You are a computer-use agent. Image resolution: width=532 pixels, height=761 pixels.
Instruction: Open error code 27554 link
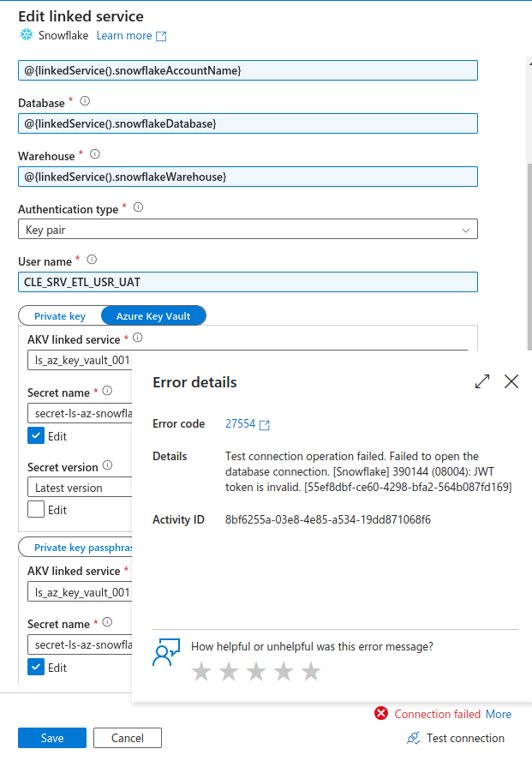pyautogui.click(x=240, y=423)
